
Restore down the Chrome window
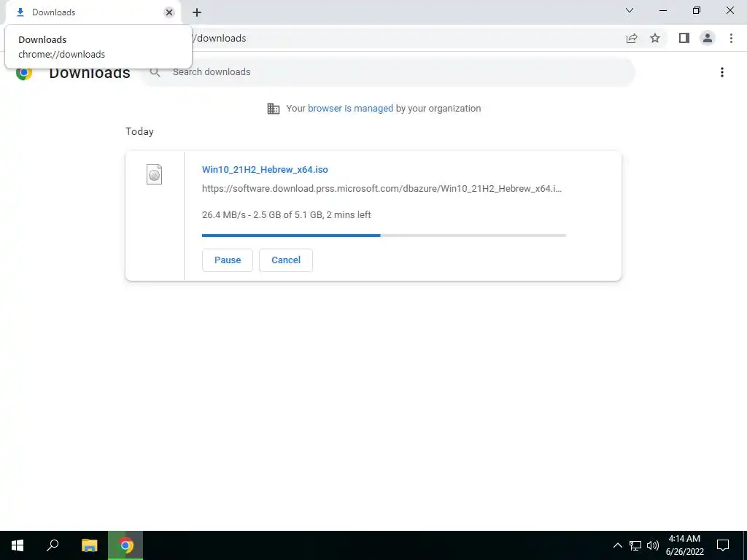pyautogui.click(x=697, y=10)
